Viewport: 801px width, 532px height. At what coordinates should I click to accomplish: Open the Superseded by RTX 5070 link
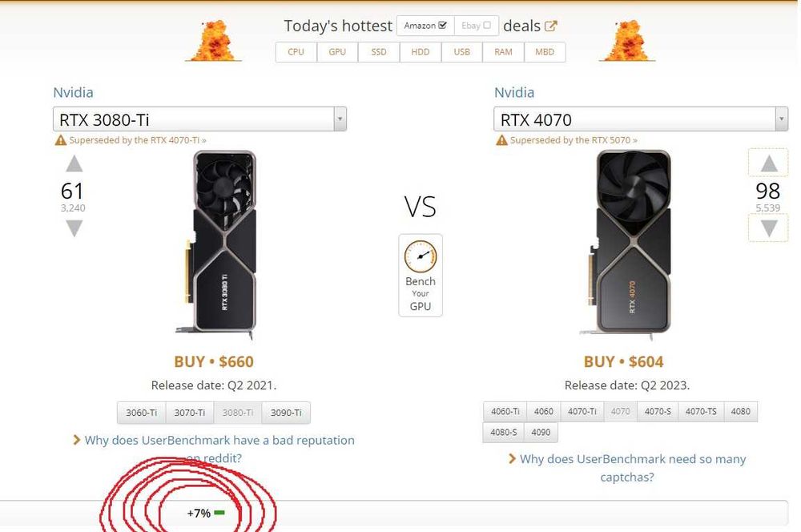[x=574, y=140]
